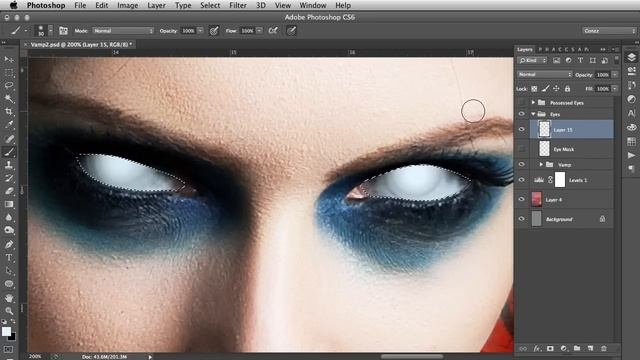The width and height of the screenshot is (640, 360).
Task: Select the Dodge tool
Action: pyautogui.click(x=9, y=231)
